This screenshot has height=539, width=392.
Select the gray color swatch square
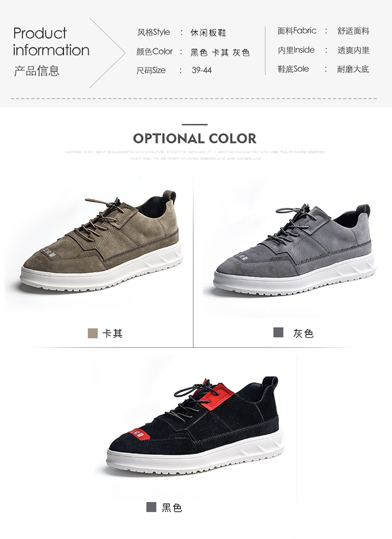tap(278, 332)
